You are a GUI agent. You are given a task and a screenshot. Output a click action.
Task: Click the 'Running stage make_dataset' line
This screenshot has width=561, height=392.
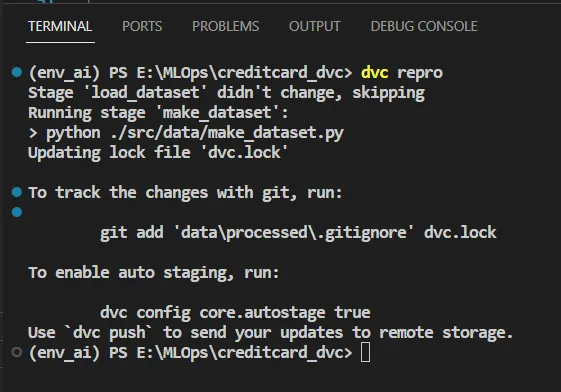[158, 113]
